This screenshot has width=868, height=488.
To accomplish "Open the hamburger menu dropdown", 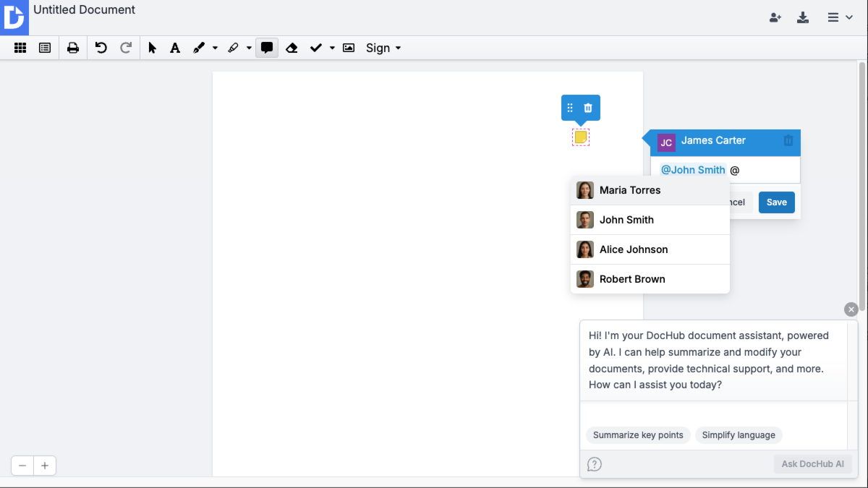I will tap(839, 17).
